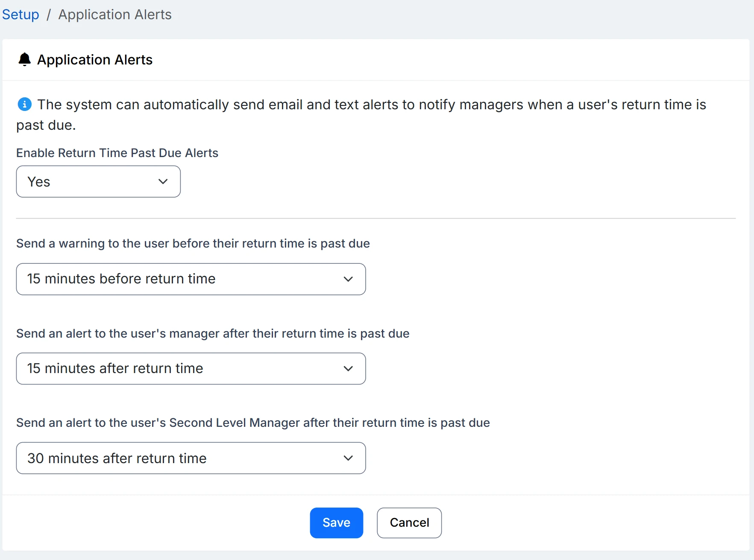The image size is (754, 560).
Task: Expand the manager alert time dropdown
Action: click(191, 368)
